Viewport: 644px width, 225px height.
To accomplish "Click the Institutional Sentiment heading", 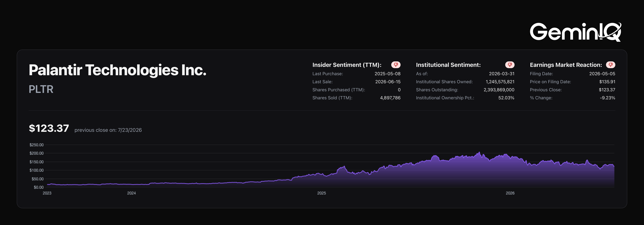I will tap(448, 65).
